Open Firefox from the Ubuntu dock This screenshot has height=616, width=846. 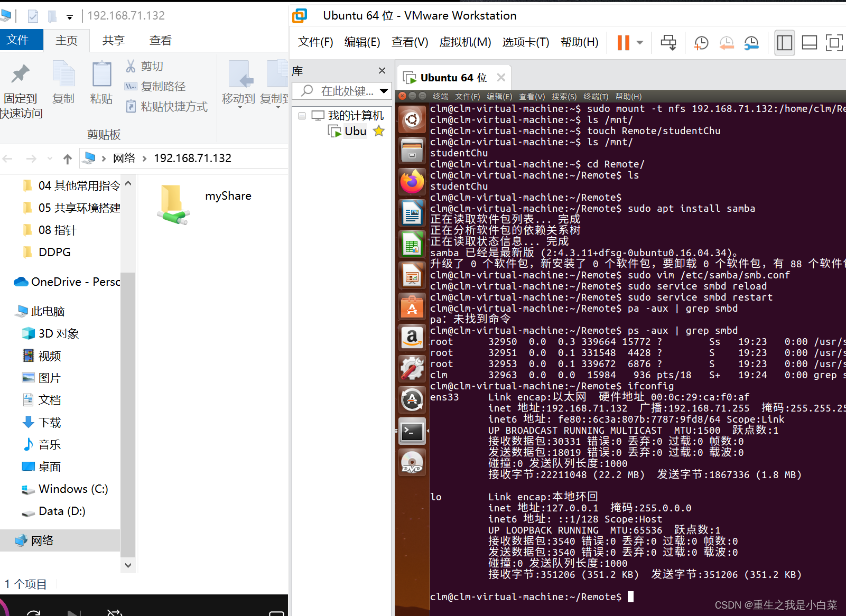tap(412, 182)
